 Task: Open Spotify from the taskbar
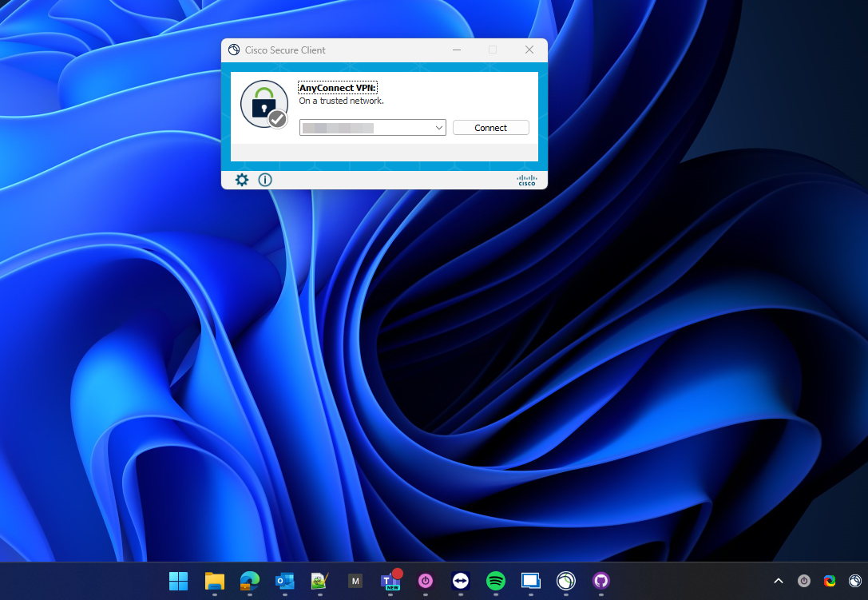point(496,581)
